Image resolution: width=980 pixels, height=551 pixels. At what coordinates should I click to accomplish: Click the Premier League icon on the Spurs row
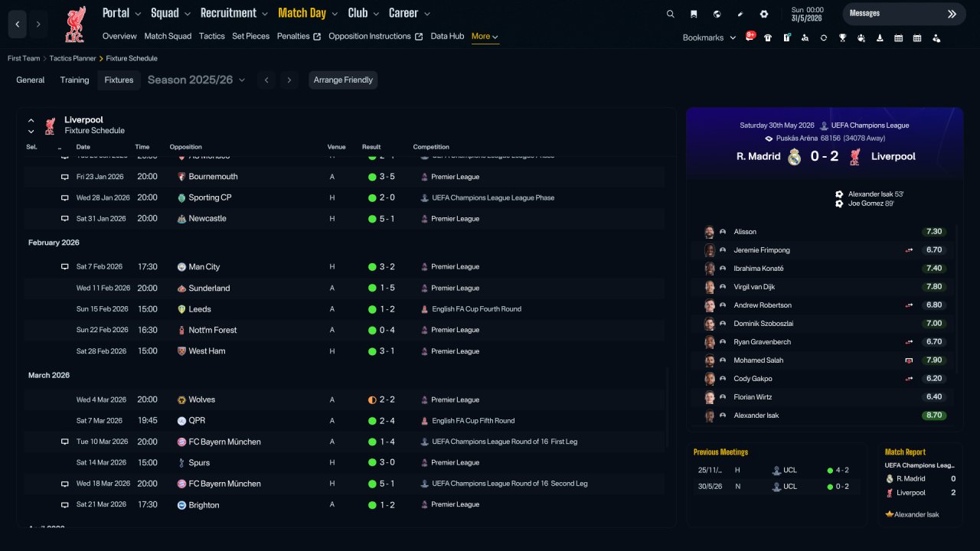pos(424,463)
